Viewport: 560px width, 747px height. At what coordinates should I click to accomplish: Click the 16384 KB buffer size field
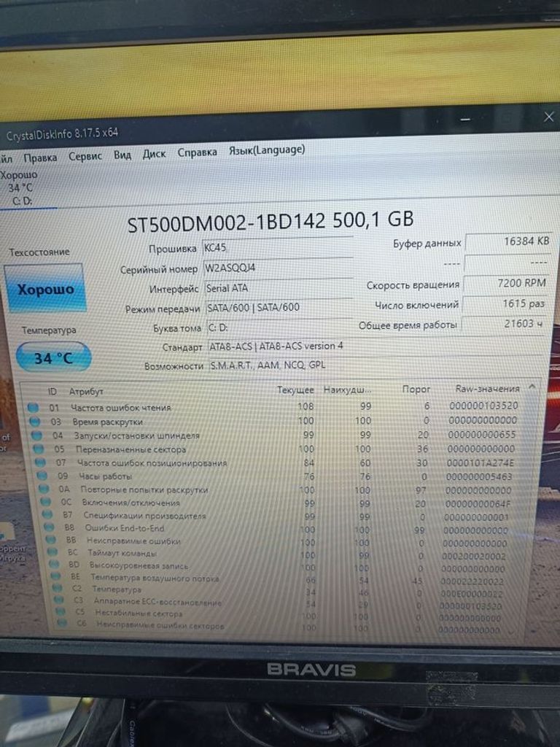coord(508,241)
